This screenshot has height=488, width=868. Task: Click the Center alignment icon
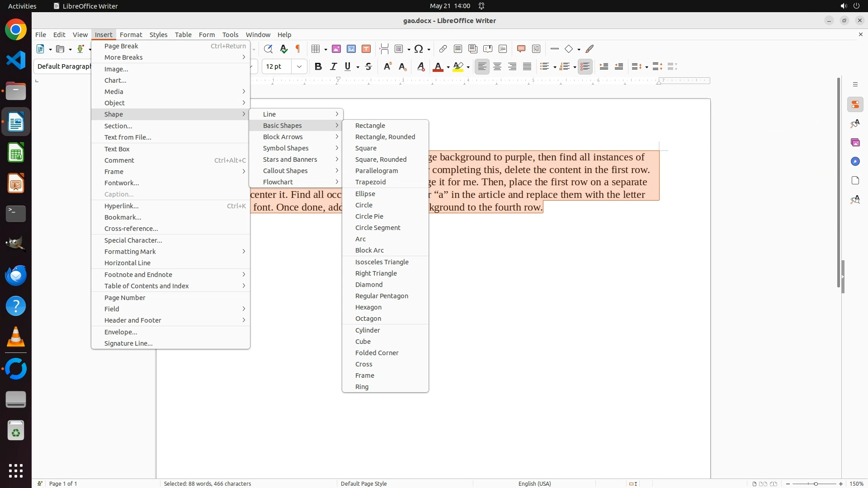tap(497, 67)
